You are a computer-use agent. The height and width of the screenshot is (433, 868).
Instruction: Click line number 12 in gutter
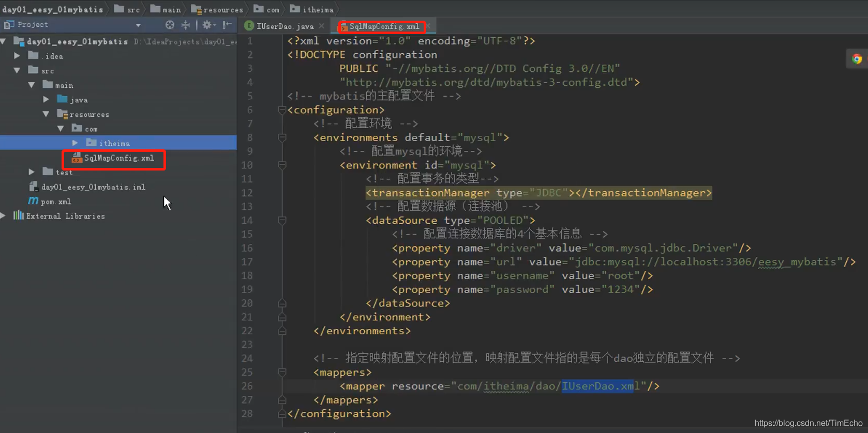(247, 193)
